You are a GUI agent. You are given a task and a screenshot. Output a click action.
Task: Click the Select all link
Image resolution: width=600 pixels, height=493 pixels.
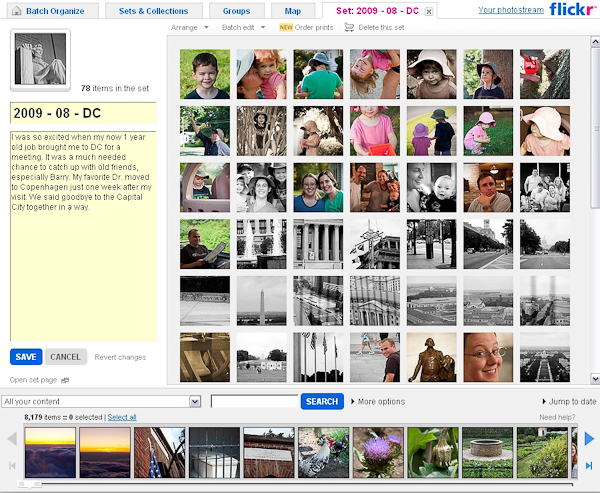click(x=122, y=416)
